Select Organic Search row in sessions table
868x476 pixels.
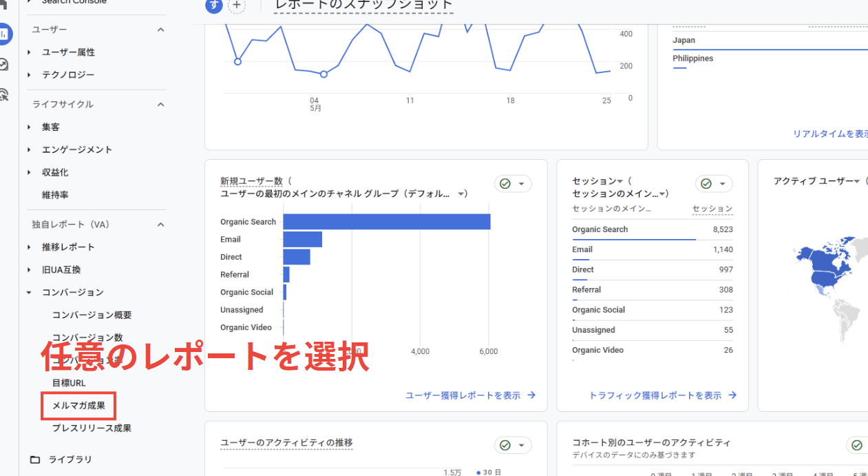(x=653, y=230)
